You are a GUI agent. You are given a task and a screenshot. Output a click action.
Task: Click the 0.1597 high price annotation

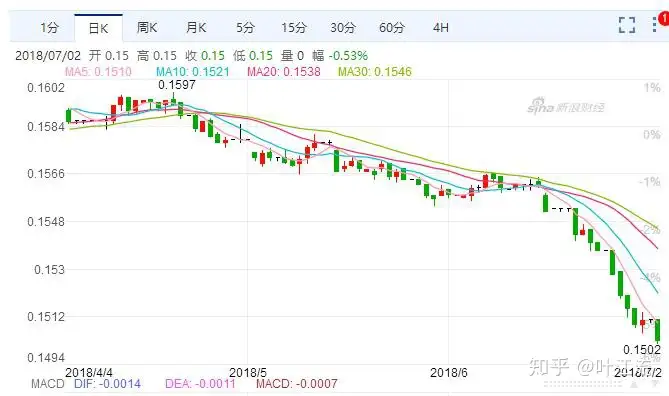coord(177,85)
